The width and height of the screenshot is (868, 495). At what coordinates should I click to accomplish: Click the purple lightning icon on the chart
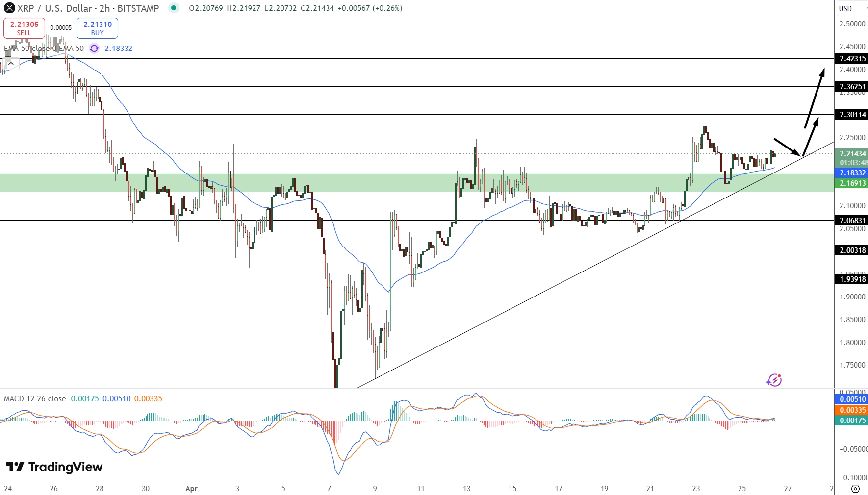774,380
